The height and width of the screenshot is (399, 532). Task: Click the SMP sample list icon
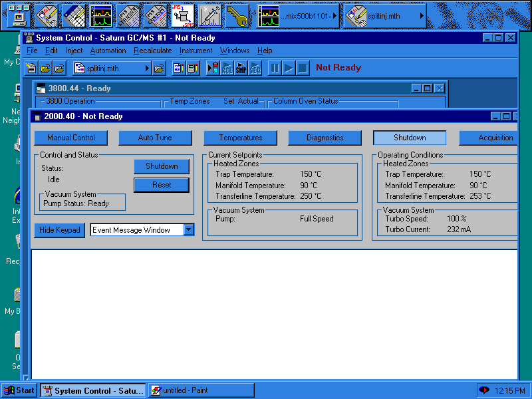[x=241, y=68]
